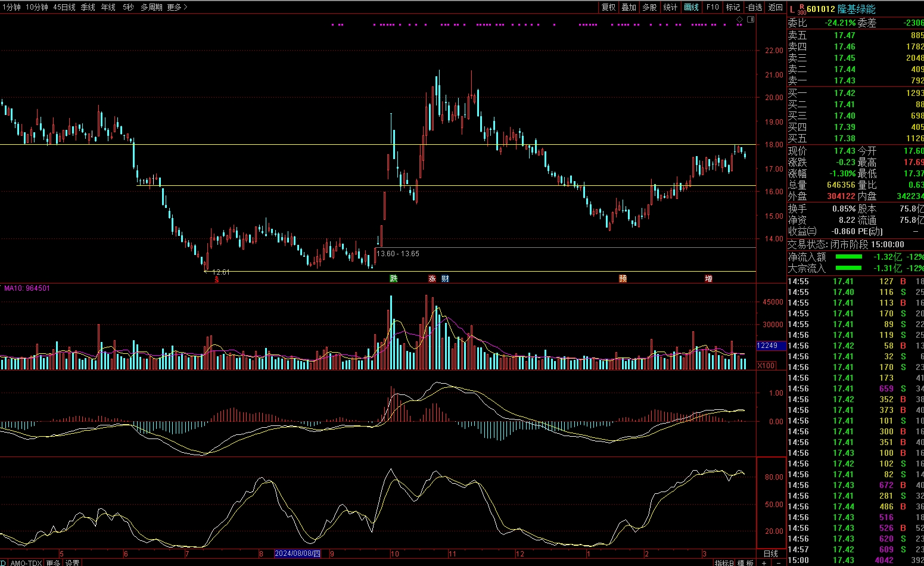Click the 指标B indicator button
The image size is (924, 566).
click(724, 562)
